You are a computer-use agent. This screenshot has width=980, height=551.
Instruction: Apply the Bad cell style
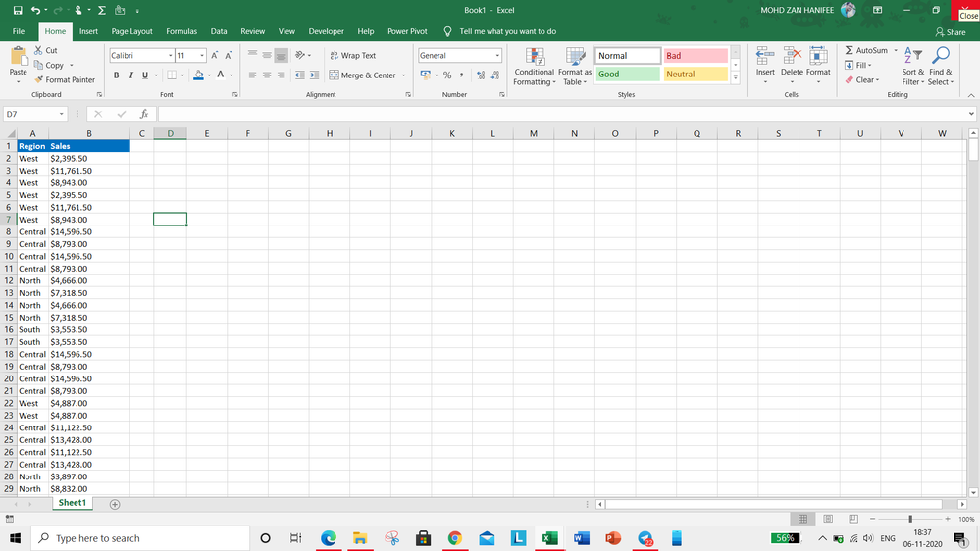tap(696, 56)
